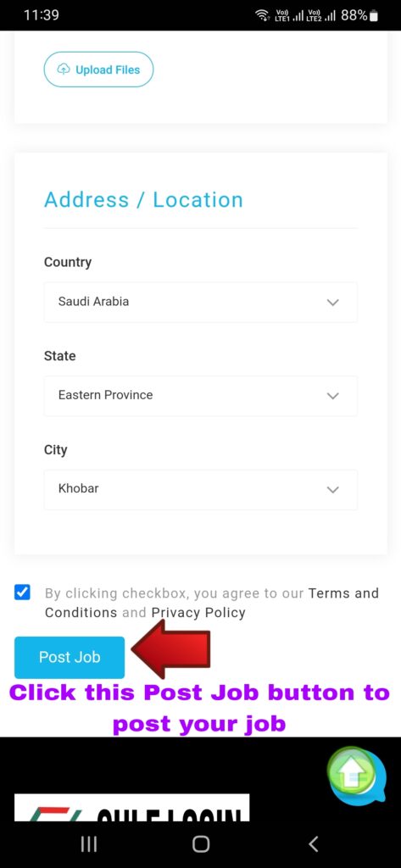Click the cloud upload icon
Screen dimensions: 401x868
[x=64, y=70]
